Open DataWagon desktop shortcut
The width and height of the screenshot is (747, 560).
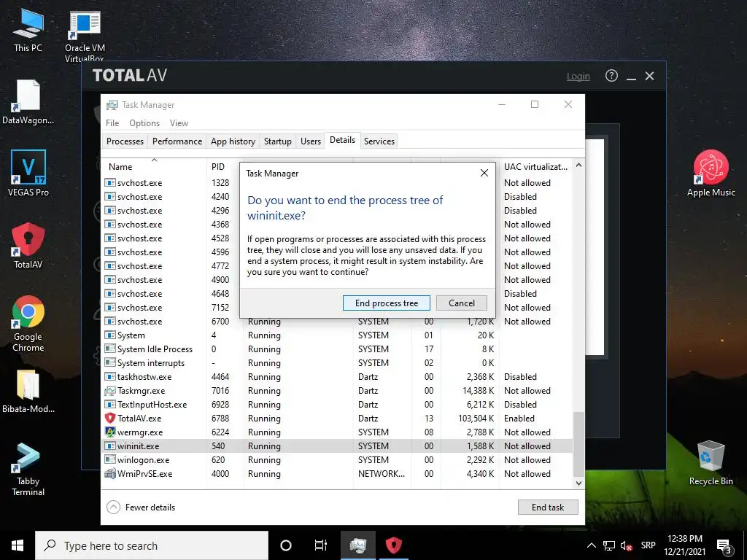click(28, 102)
